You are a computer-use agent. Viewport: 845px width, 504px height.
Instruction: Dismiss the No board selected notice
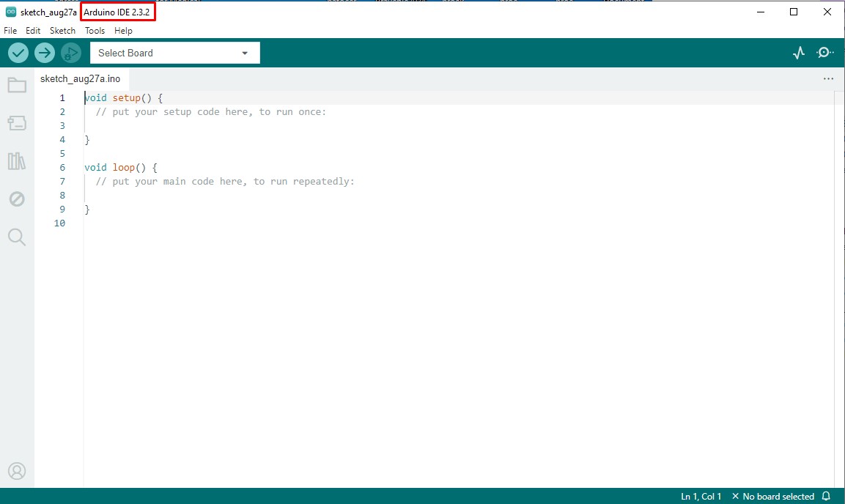[735, 496]
